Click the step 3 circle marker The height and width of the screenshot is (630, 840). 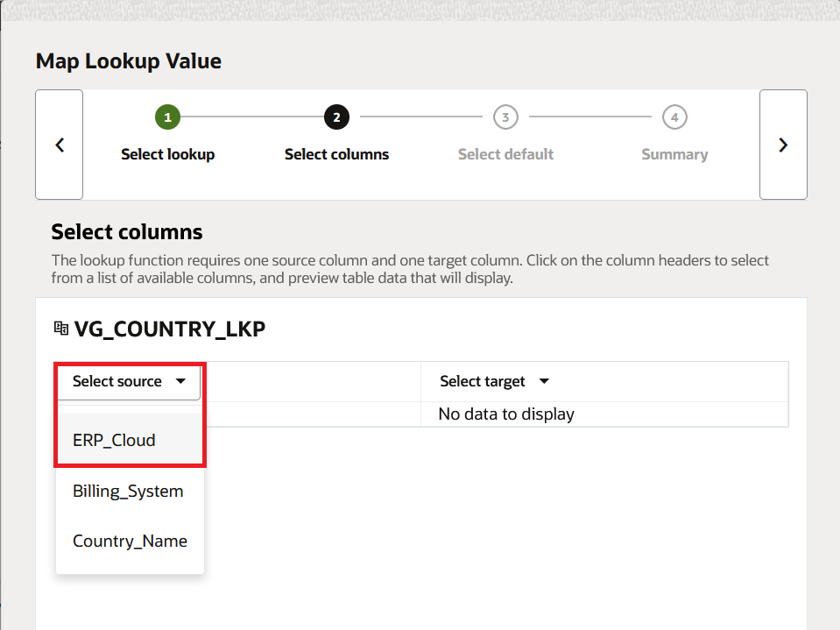click(x=505, y=117)
